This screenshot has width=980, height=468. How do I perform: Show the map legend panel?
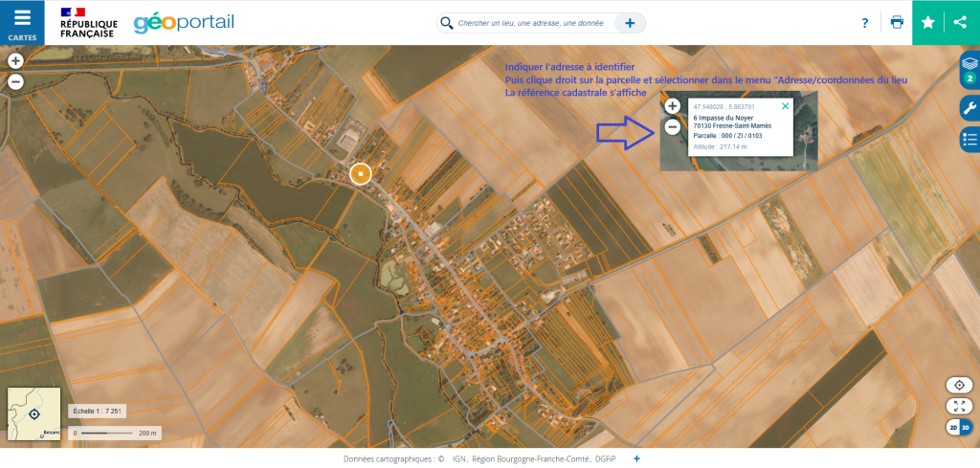[970, 139]
